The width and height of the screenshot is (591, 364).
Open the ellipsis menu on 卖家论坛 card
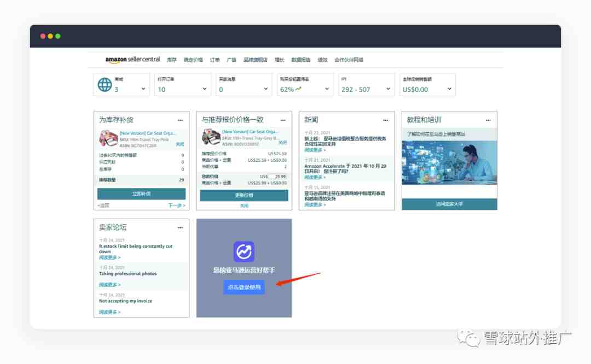pos(180,228)
